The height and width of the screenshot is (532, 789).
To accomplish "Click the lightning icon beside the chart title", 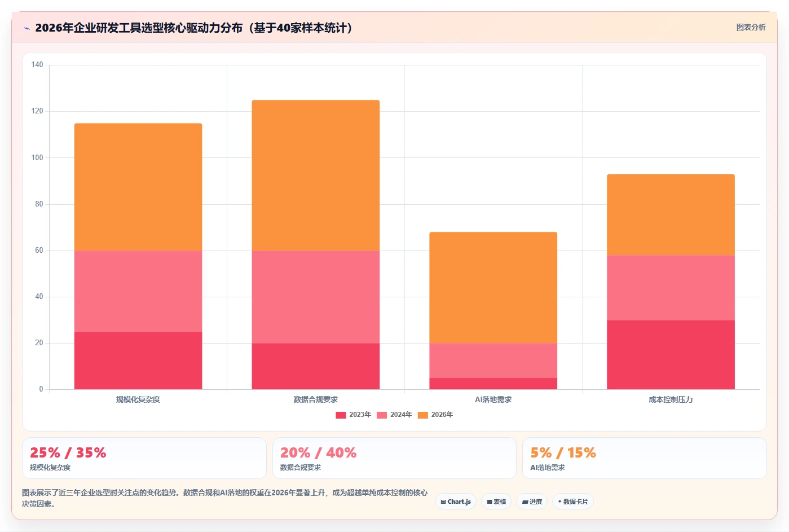I will (27, 28).
